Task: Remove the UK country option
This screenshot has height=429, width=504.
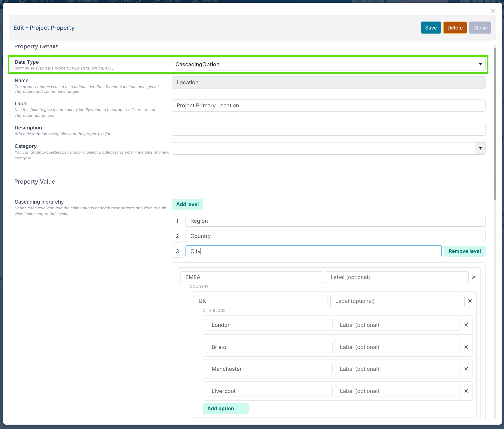Action: [470, 301]
